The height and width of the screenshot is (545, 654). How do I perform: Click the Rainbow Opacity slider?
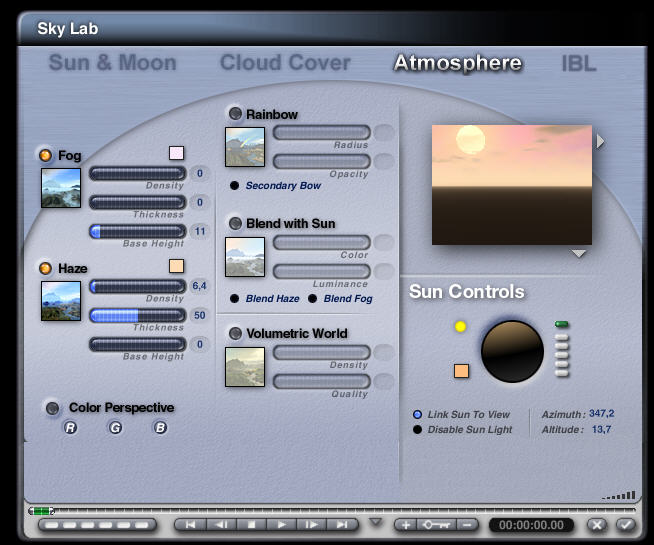pos(322,161)
